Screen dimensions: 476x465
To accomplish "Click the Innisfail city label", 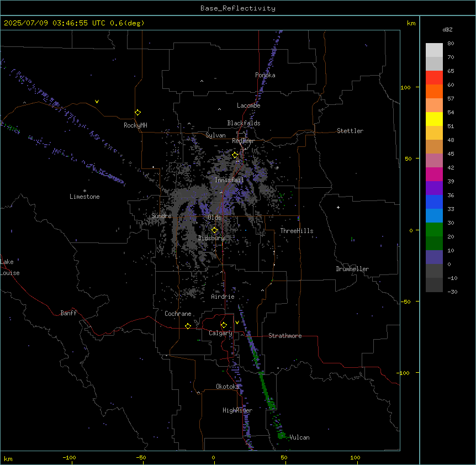I will (x=229, y=180).
